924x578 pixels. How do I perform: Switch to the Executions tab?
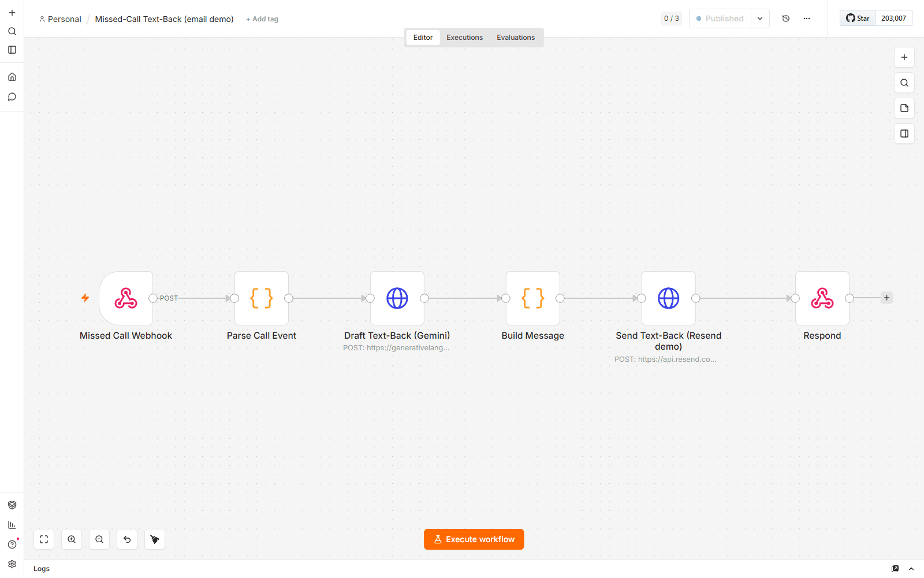coord(464,38)
